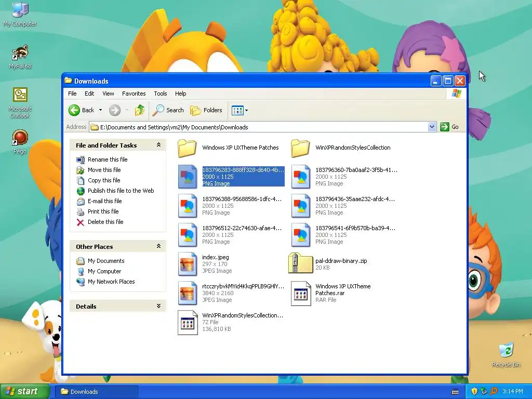Click the Downloads taskbar button

tap(97, 392)
